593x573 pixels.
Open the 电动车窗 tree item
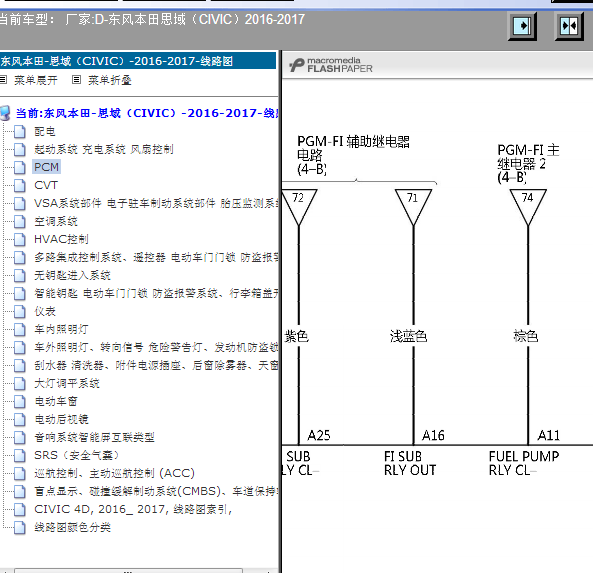tap(56, 401)
